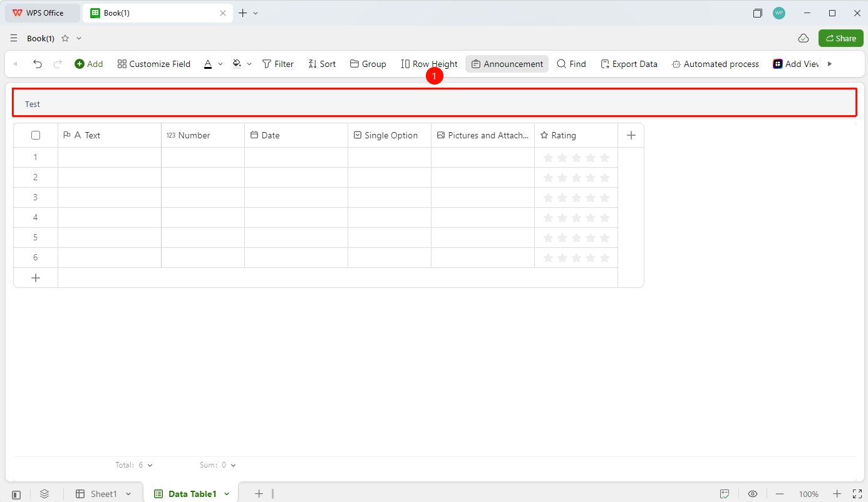
Task: Click the toolbar right-scroll arrow
Action: pyautogui.click(x=830, y=64)
